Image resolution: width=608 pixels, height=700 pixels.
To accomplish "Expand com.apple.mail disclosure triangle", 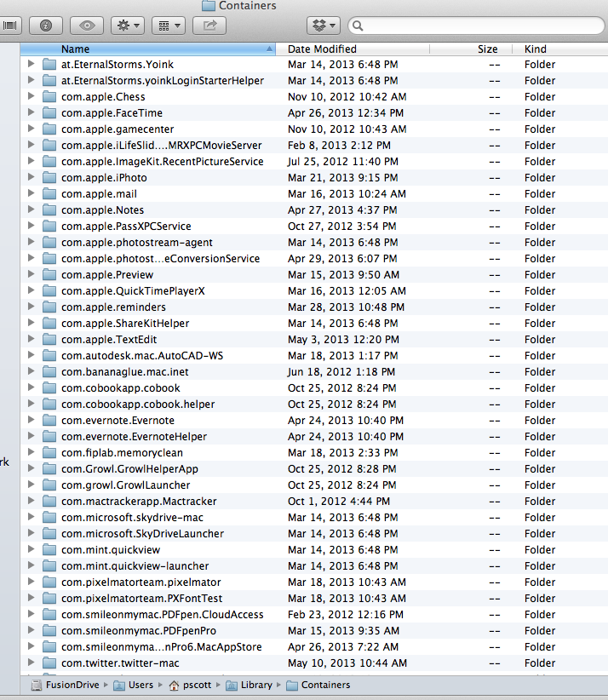I will click(x=31, y=193).
